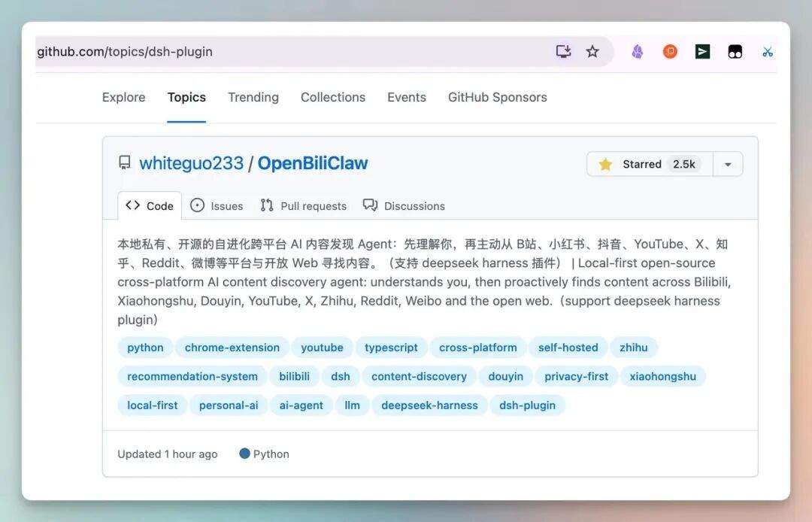Open the Pull requests tab label
Viewport: 812px width, 522px height.
314,206
